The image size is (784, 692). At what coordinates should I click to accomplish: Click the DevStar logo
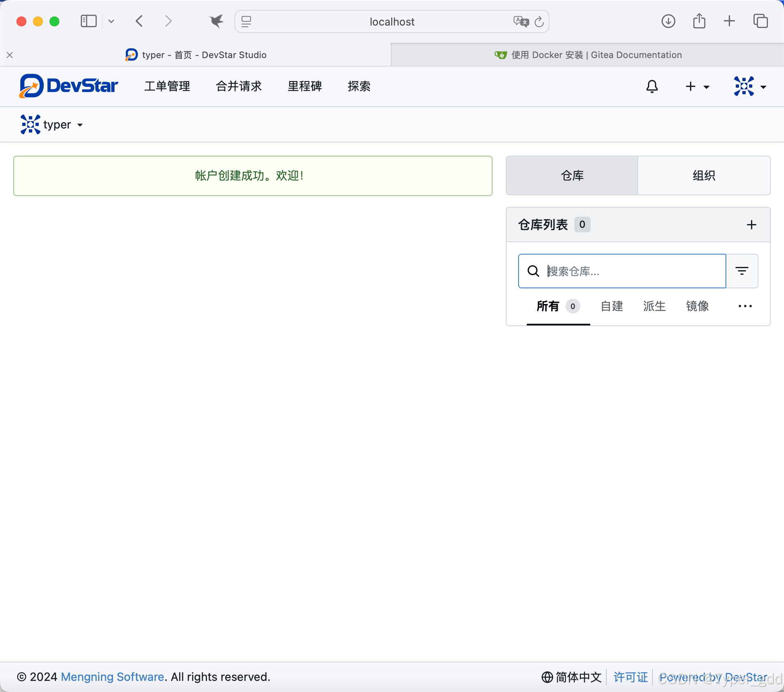pos(68,86)
